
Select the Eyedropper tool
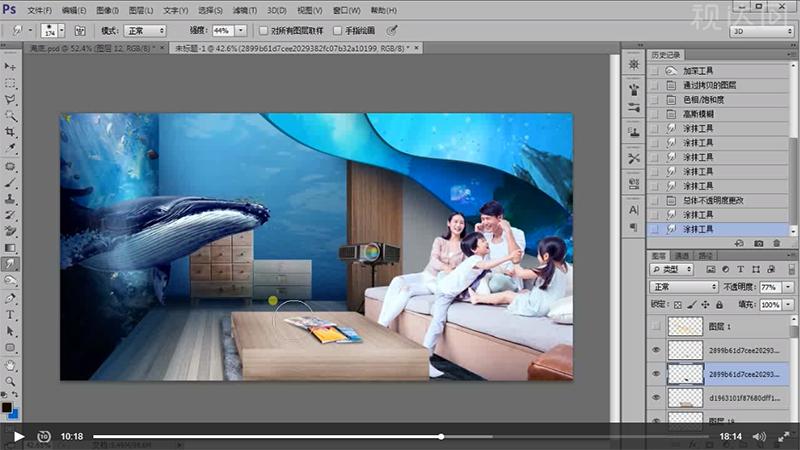pos(10,148)
